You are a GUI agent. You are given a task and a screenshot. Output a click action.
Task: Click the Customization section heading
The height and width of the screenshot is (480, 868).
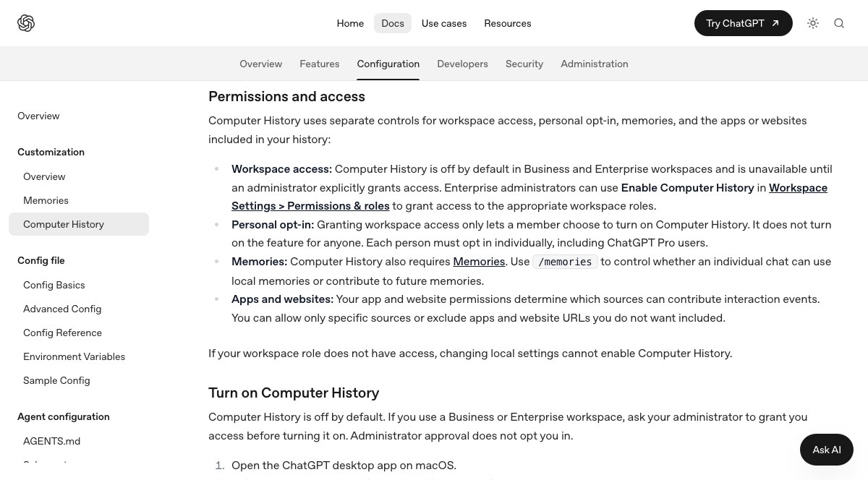click(51, 152)
